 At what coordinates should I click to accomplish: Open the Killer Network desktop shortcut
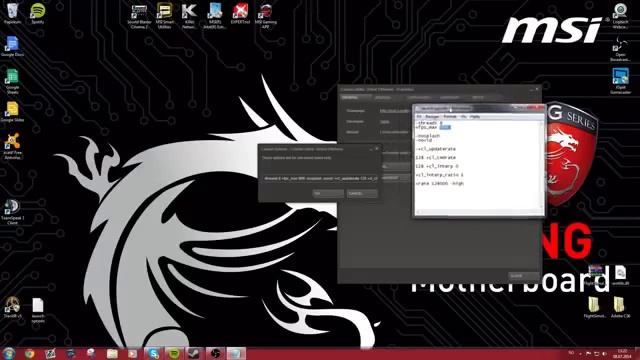(189, 16)
